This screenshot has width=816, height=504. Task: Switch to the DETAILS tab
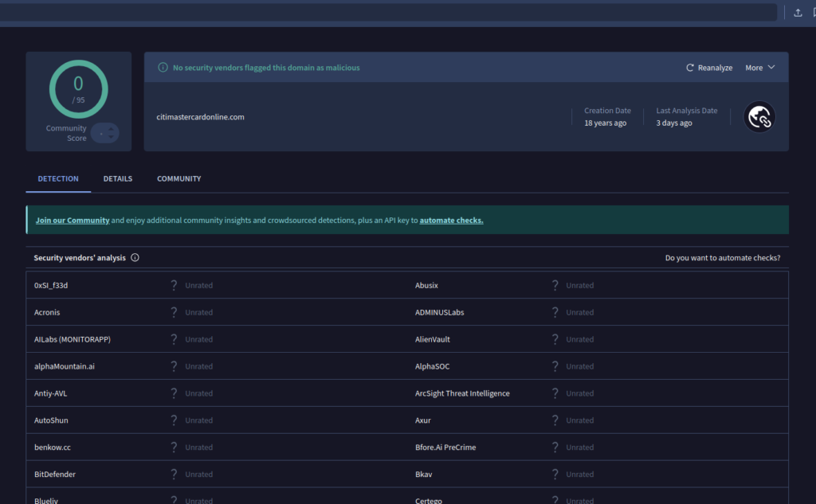pyautogui.click(x=117, y=178)
